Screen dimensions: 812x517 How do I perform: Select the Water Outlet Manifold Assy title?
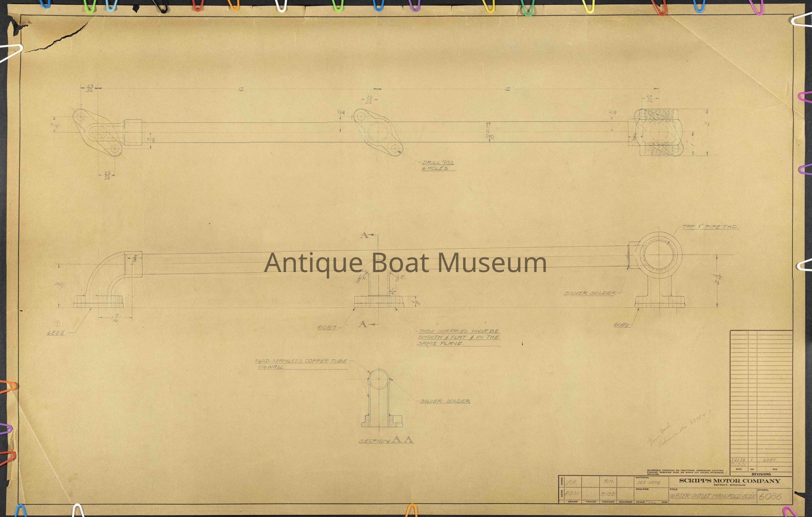coord(713,496)
